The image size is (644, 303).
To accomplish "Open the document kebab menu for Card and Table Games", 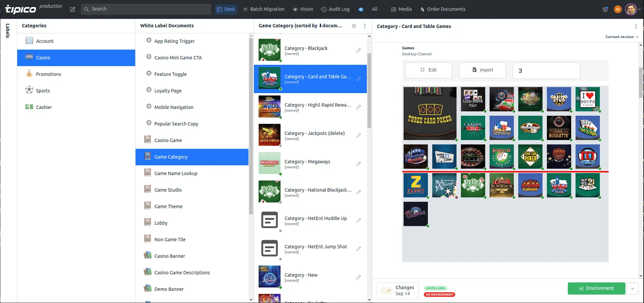I will point(636,26).
